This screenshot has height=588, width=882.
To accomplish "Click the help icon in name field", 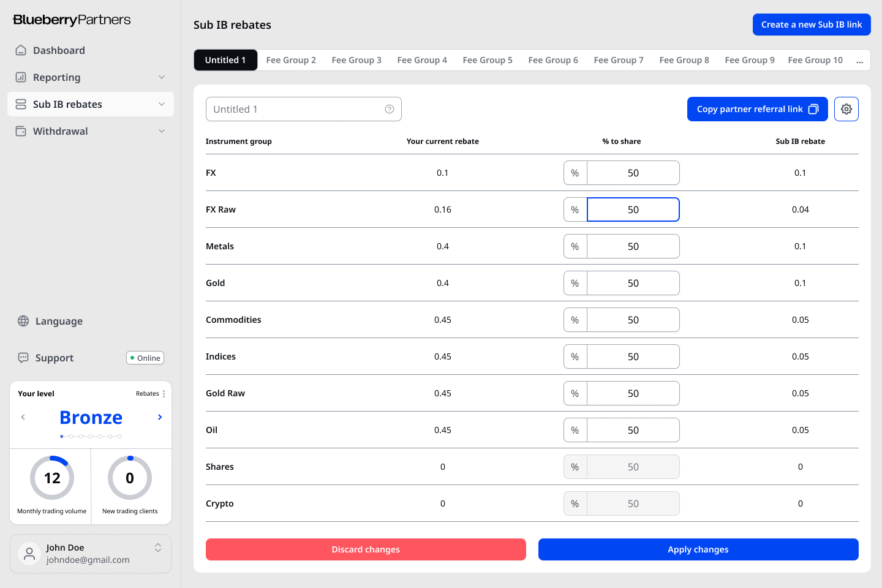I will coord(390,109).
